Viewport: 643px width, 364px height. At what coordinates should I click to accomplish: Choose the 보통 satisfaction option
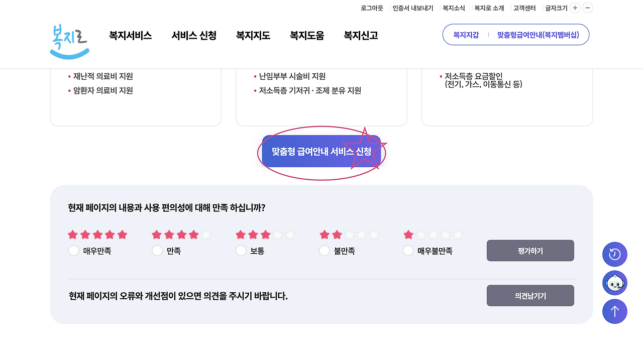tap(241, 250)
